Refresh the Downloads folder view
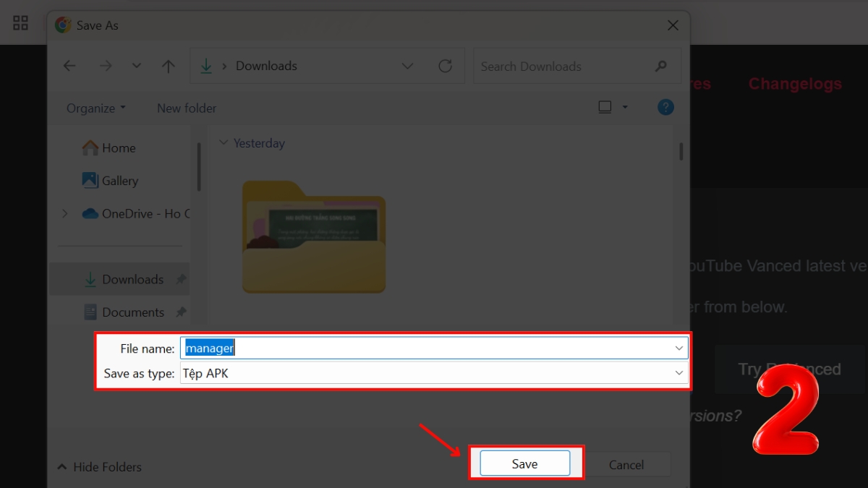This screenshot has height=488, width=868. click(x=446, y=66)
